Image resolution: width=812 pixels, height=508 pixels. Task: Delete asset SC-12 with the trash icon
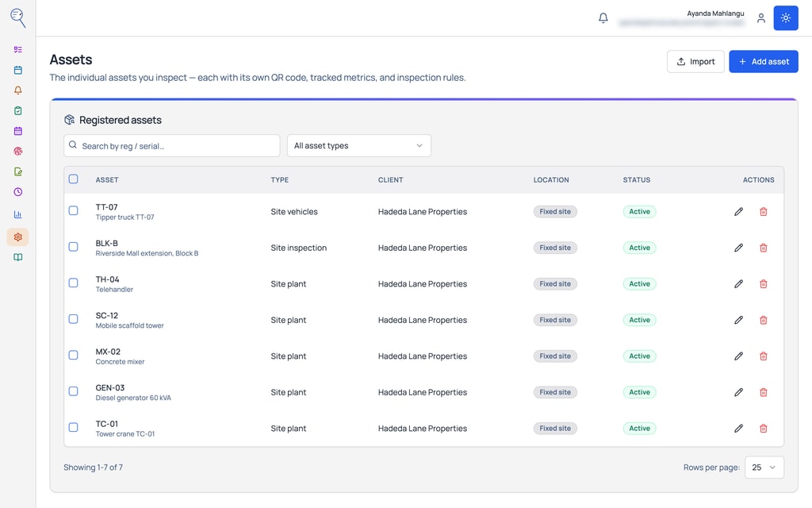coord(764,320)
